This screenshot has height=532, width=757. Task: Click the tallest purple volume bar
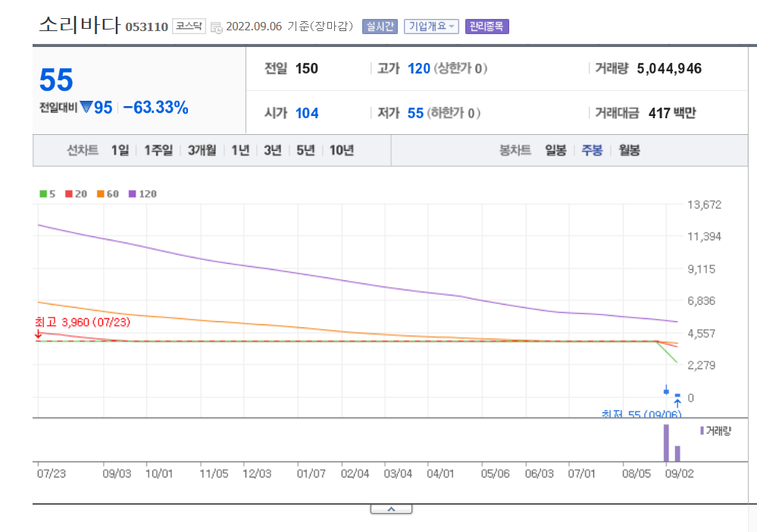[666, 443]
